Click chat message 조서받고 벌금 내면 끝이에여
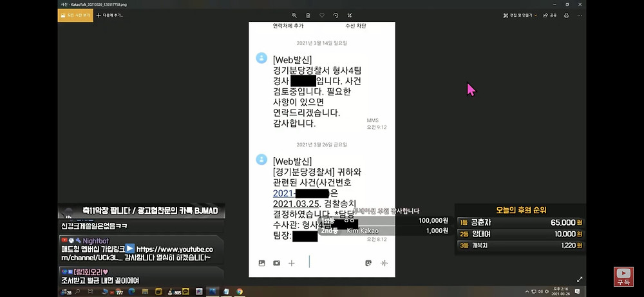Screen dimensions: 644x297 [x=100, y=281]
